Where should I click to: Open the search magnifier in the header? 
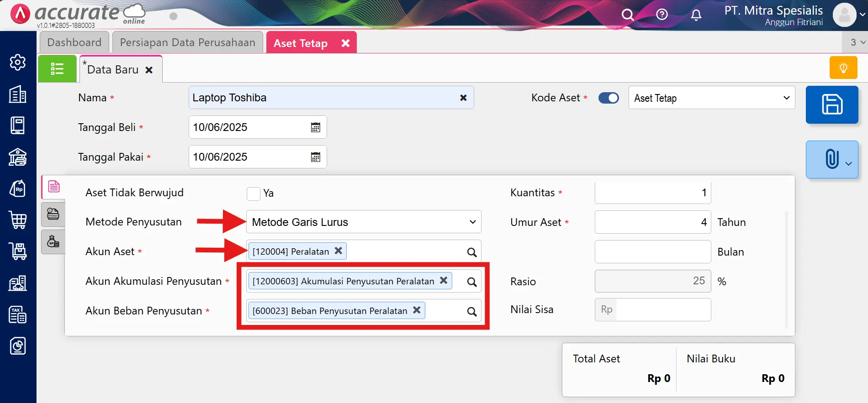[x=628, y=15]
